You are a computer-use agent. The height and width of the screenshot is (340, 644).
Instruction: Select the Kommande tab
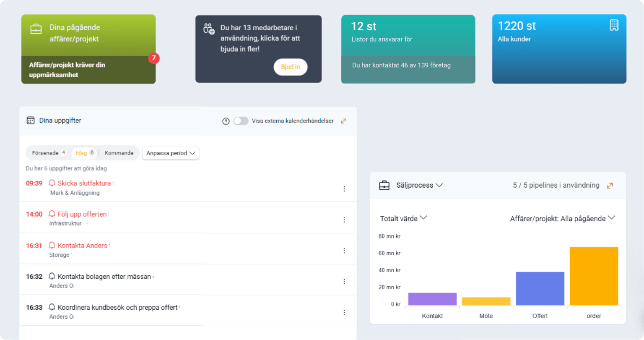[x=119, y=153]
